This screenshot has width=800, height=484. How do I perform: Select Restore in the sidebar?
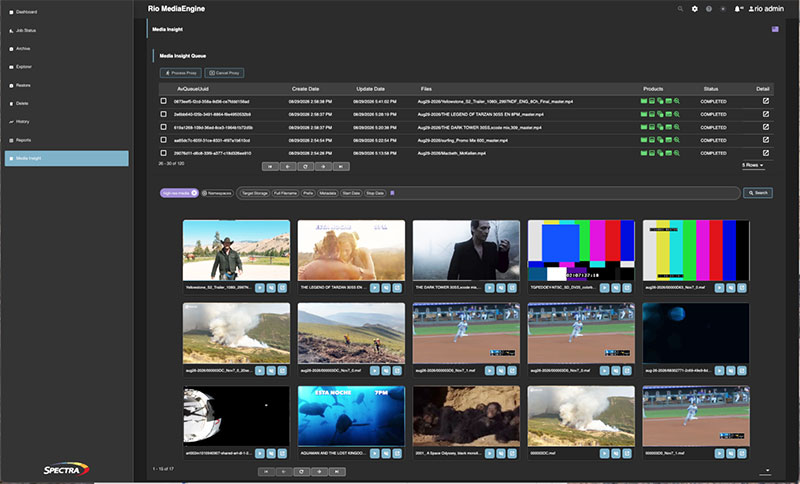click(23, 85)
